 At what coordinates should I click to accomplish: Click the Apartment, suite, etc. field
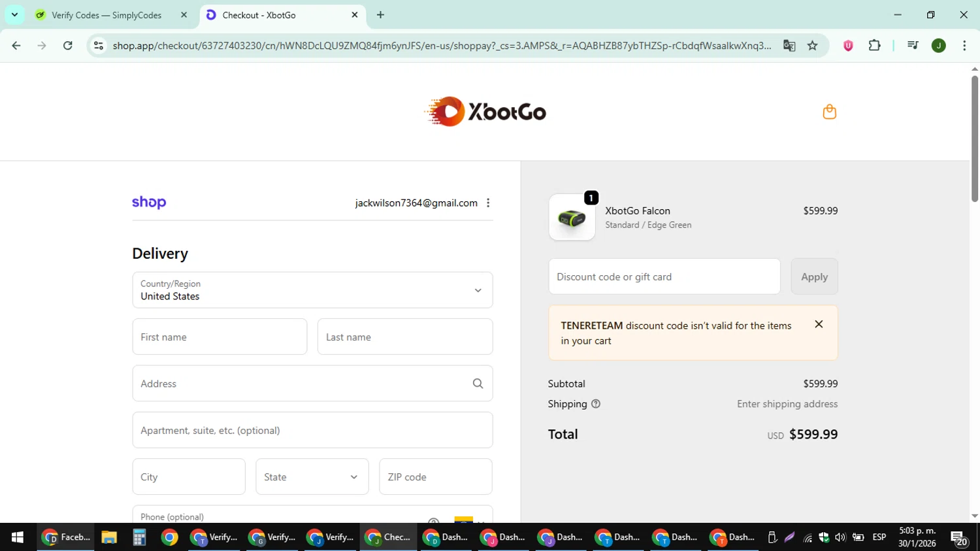(x=312, y=430)
